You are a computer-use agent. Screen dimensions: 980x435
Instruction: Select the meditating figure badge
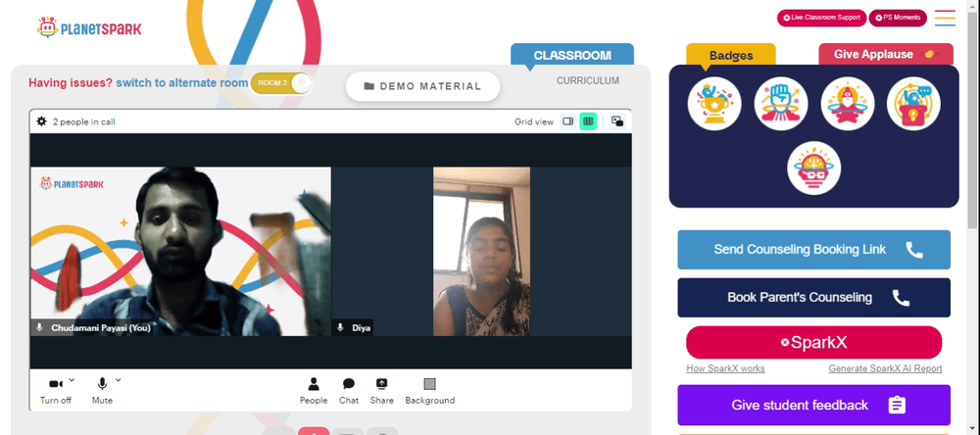[848, 104]
